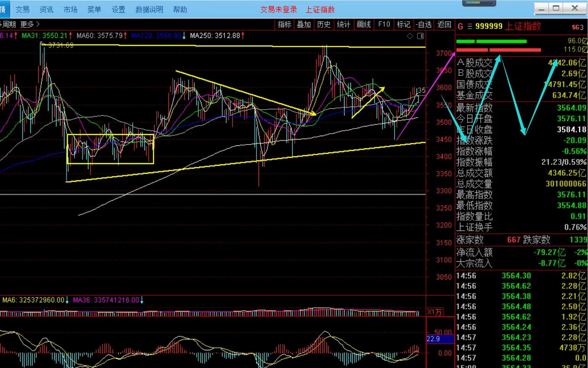The height and width of the screenshot is (368, 588).
Task: Select the 总成交量 value 301000066
Action: pos(565,184)
